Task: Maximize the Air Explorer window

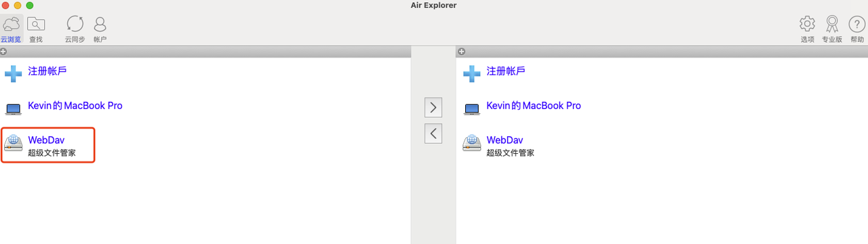Action: (x=30, y=5)
